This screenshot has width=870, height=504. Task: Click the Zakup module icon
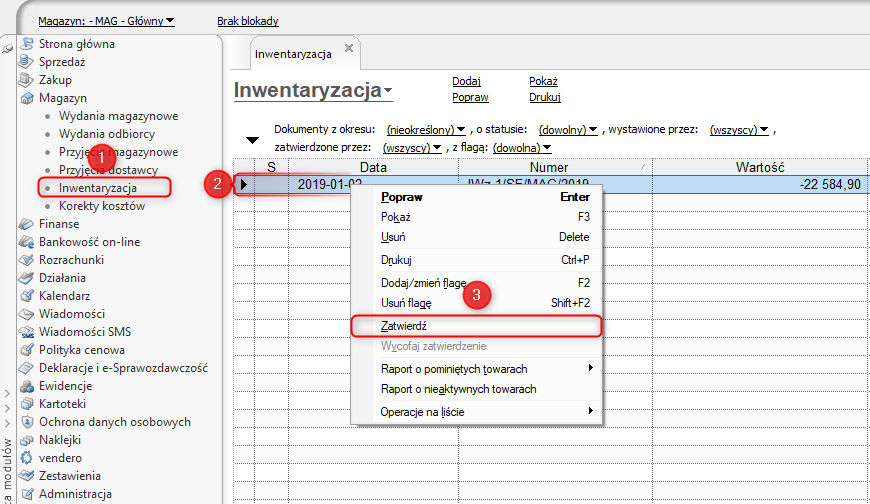27,80
